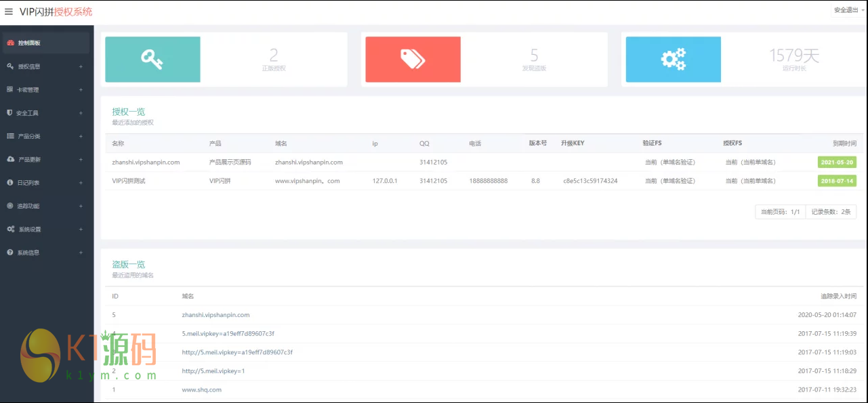Click the 2018-07-14 expiry date badge
This screenshot has height=403, width=868.
tap(837, 181)
